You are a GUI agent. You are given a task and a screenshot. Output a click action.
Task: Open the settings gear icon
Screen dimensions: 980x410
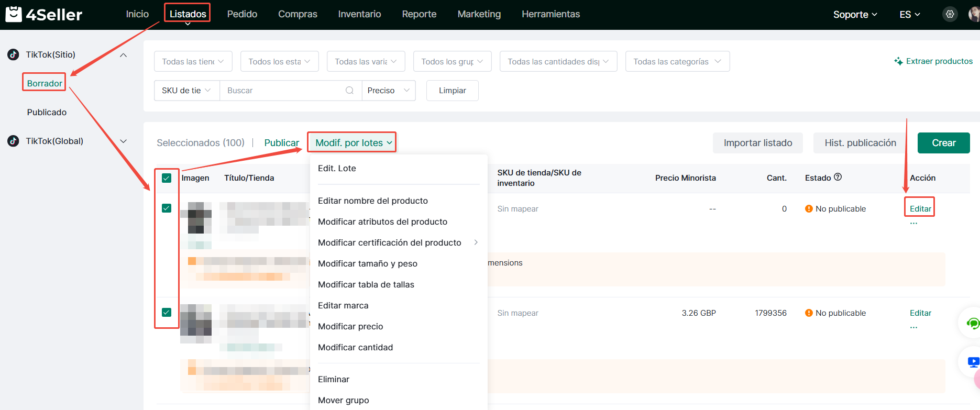click(950, 14)
